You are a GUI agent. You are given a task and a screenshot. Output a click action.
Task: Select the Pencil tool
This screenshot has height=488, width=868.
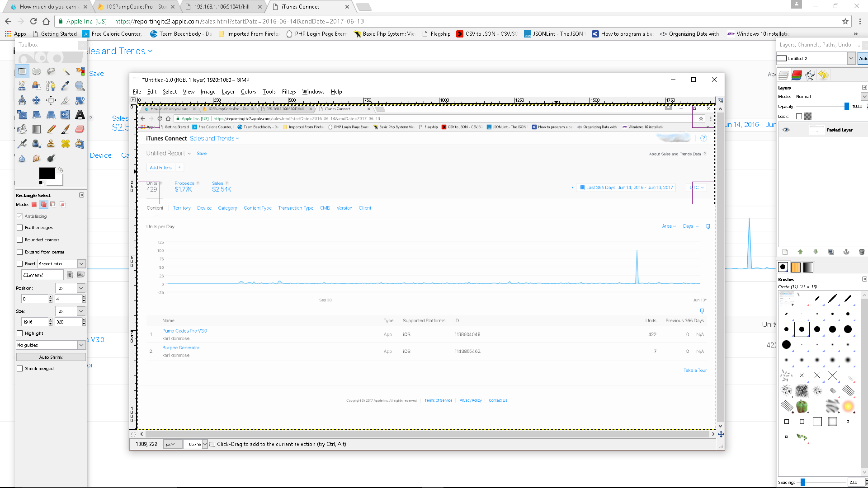(51, 129)
